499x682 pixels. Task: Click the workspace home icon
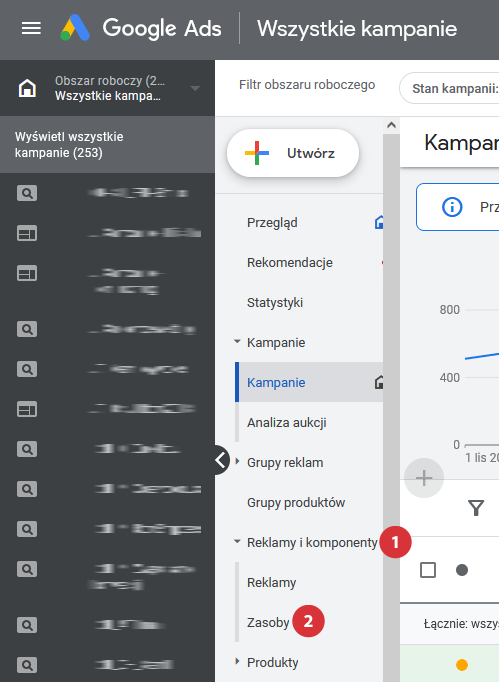(27, 88)
